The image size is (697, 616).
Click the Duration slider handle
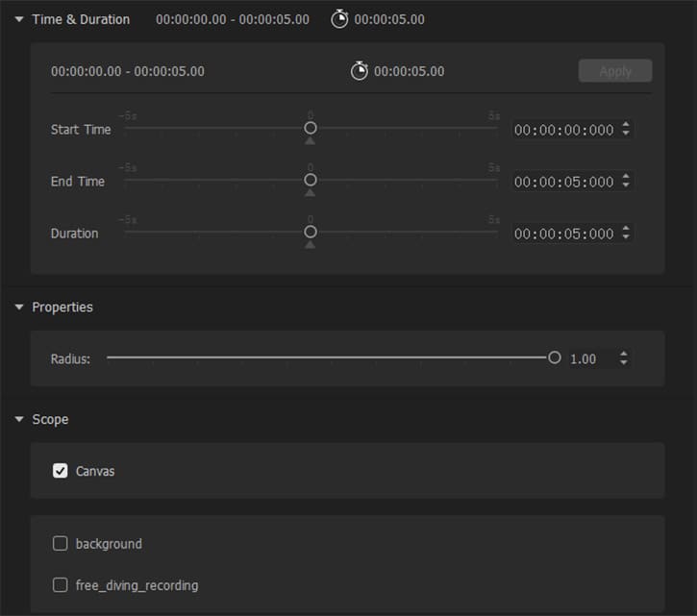click(x=311, y=232)
